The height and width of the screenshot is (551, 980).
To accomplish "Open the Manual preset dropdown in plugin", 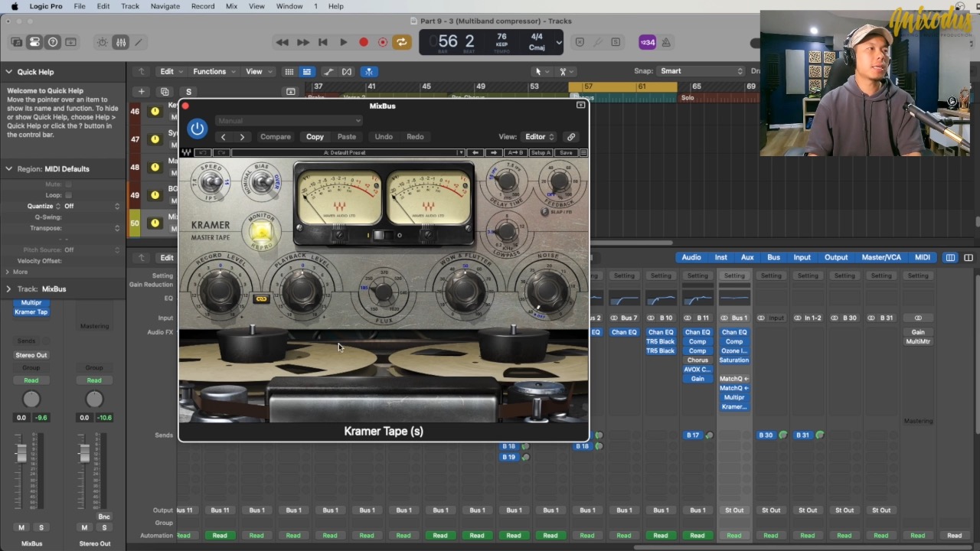I will click(289, 120).
